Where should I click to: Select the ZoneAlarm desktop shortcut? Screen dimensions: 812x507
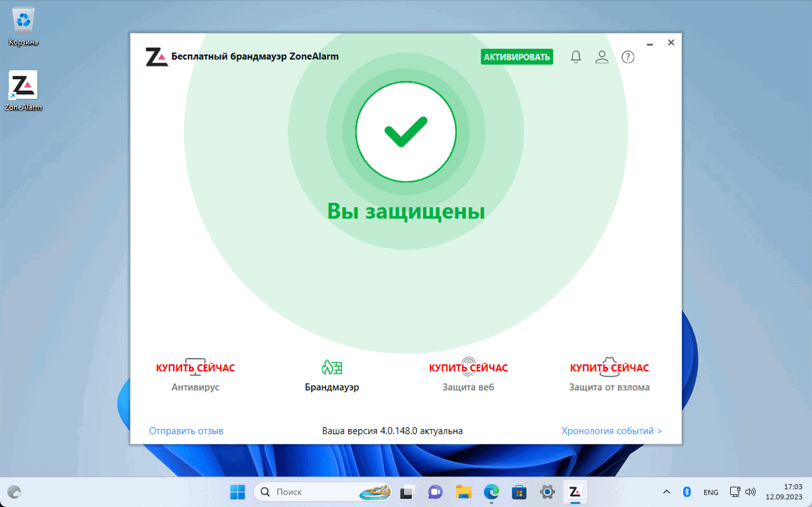pyautogui.click(x=23, y=91)
